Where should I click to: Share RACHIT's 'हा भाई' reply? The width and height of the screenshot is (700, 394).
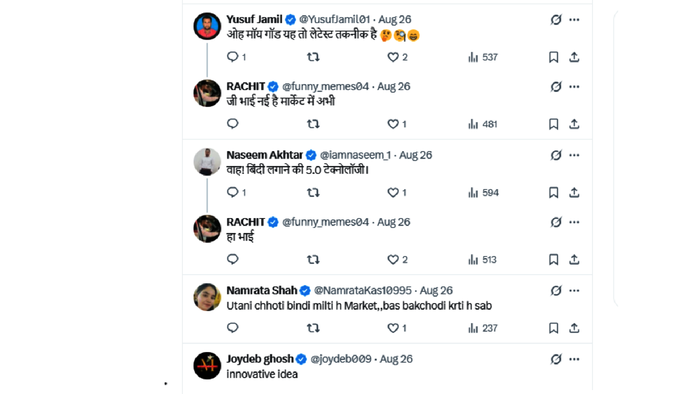tap(574, 260)
